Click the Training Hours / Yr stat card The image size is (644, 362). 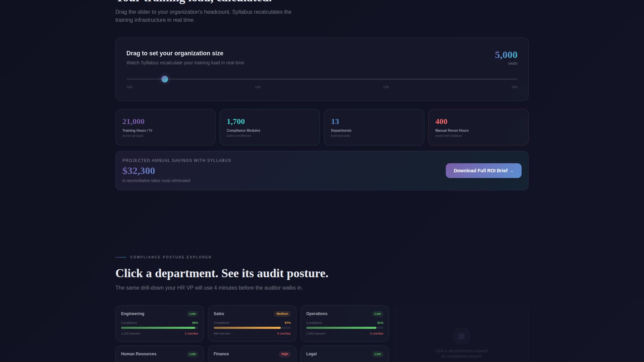165,127
